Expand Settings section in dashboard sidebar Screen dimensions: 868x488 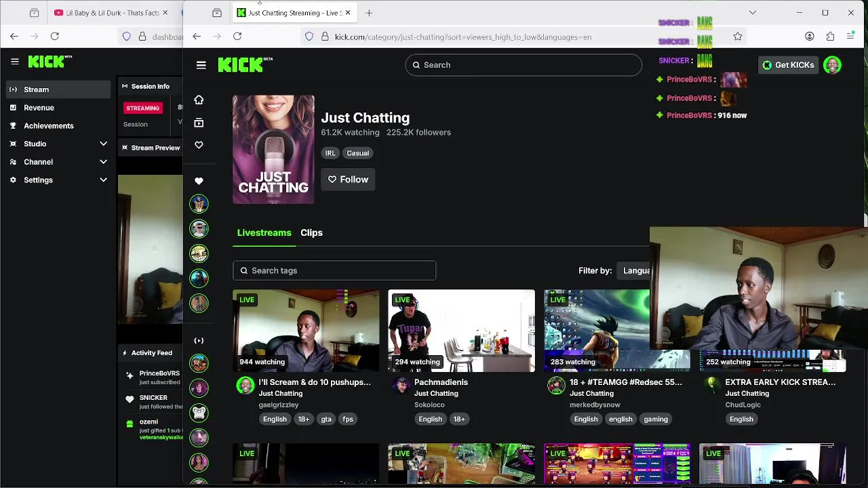point(103,180)
